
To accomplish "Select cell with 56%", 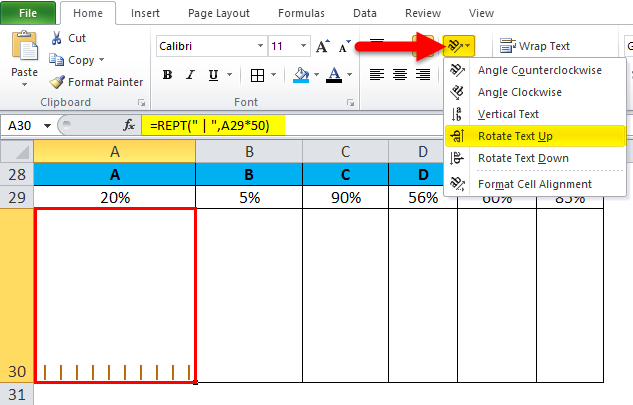I will (x=423, y=197).
